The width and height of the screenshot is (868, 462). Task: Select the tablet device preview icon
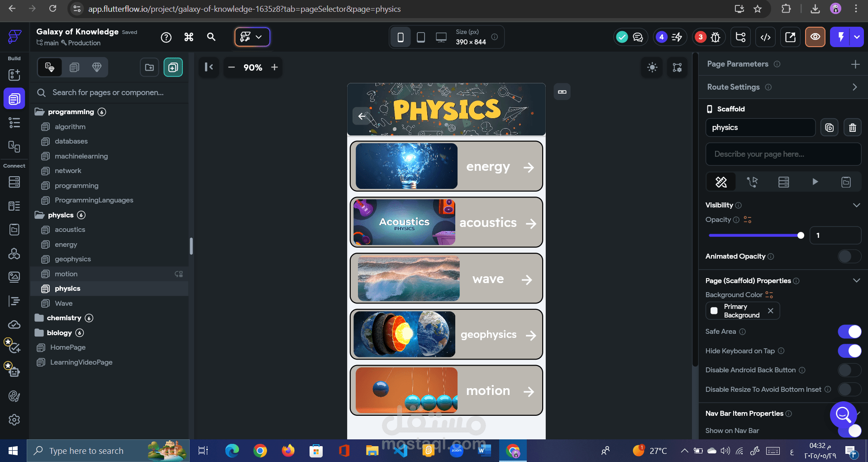420,37
